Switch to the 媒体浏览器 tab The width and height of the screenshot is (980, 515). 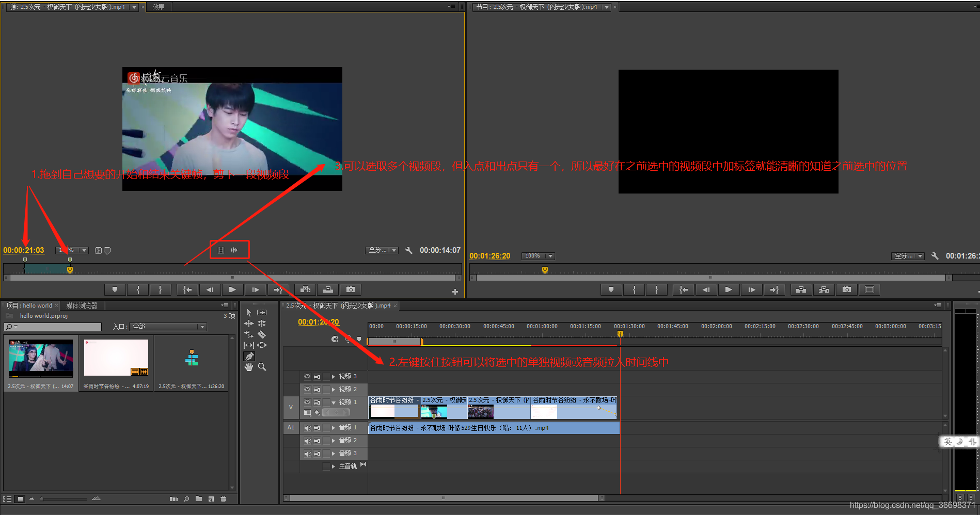click(82, 305)
